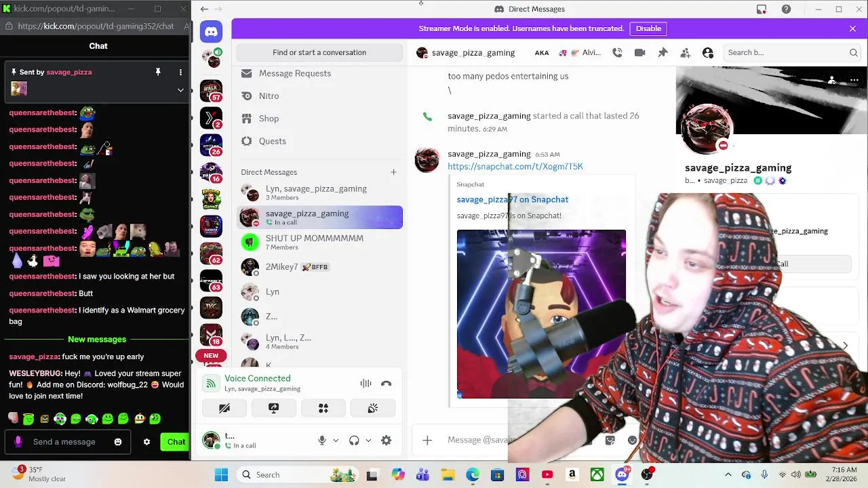Open Discord user settings gear
This screenshot has width=868, height=488.
386,441
